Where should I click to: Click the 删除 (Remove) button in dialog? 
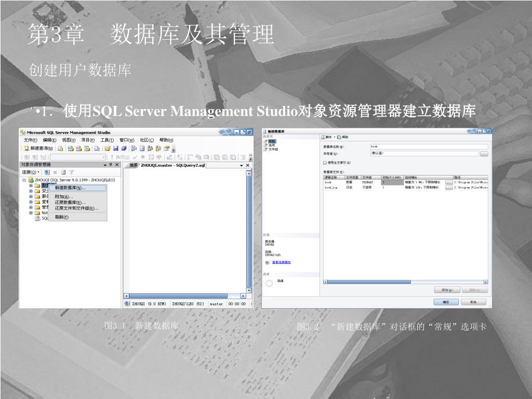[x=475, y=290]
